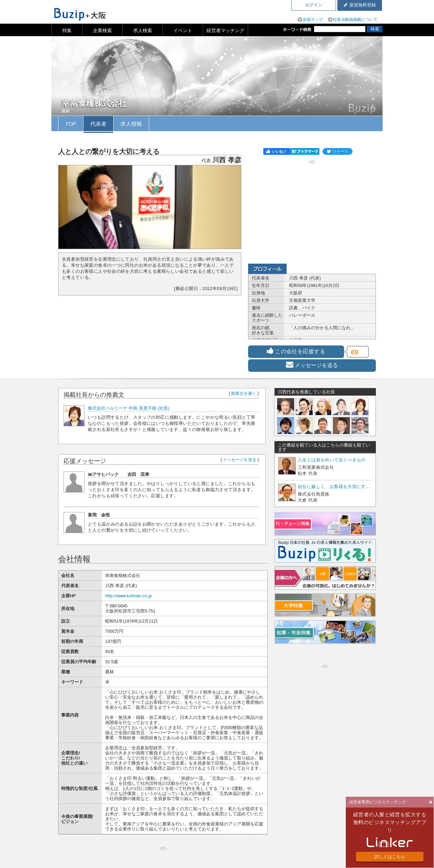The image size is (434, 868).
Task: Open 社長.tv動画掲載について link
Action: 353,20
